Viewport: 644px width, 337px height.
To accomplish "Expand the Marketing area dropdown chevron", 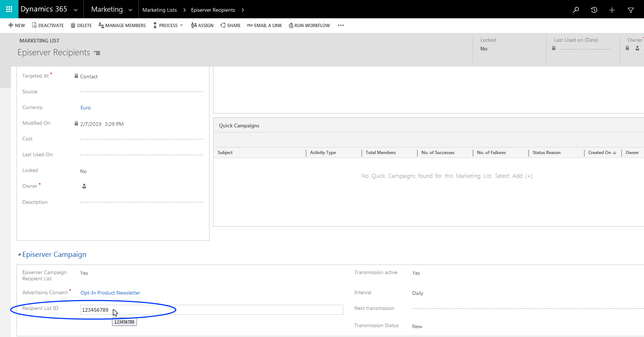I will point(130,10).
